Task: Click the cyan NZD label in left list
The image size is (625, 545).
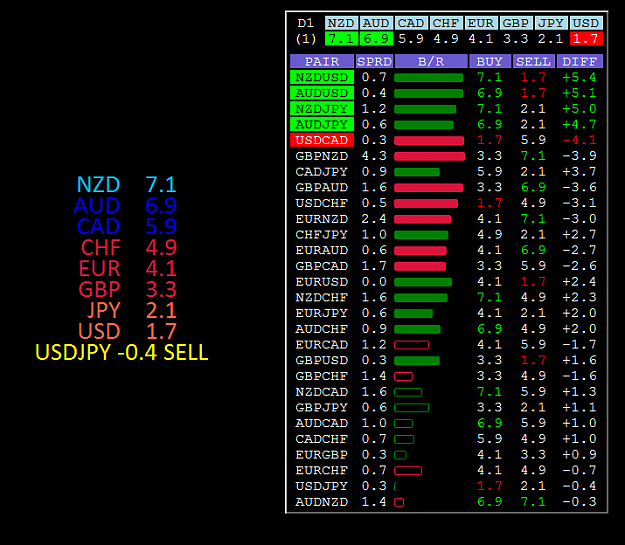Action: tap(98, 185)
